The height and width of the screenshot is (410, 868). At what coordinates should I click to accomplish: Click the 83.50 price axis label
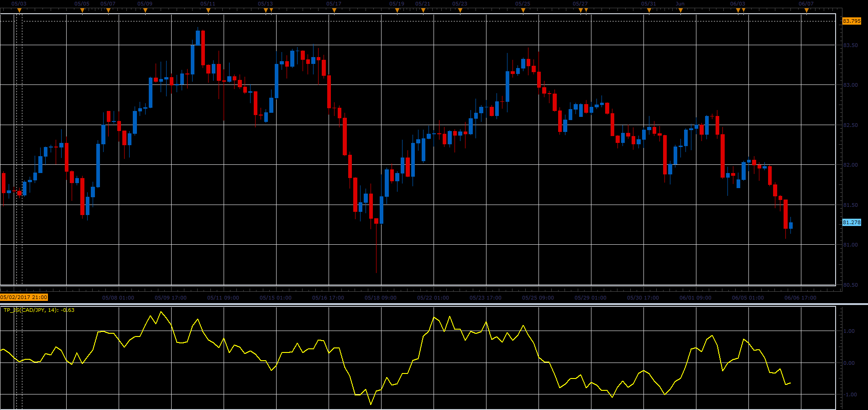tap(851, 45)
